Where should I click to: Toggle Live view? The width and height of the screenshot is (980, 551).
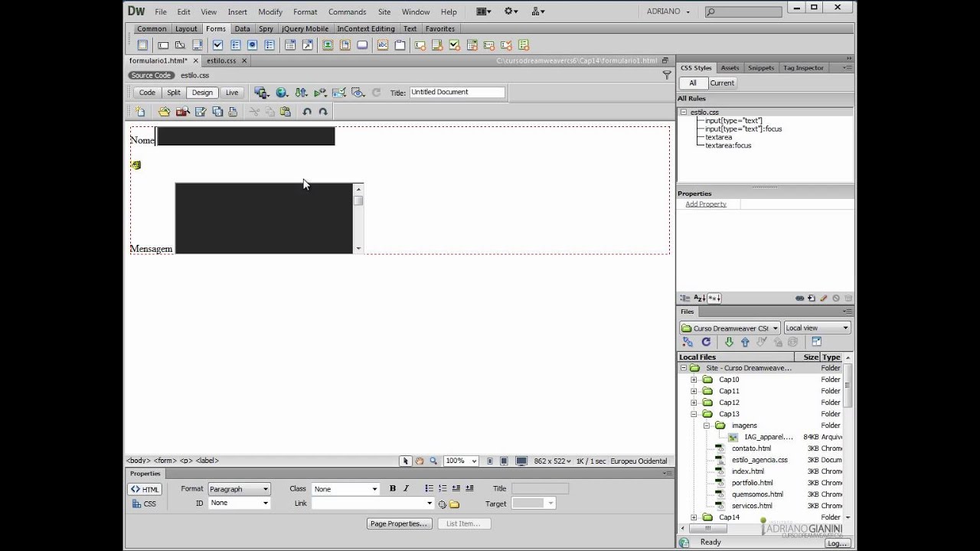pos(231,93)
